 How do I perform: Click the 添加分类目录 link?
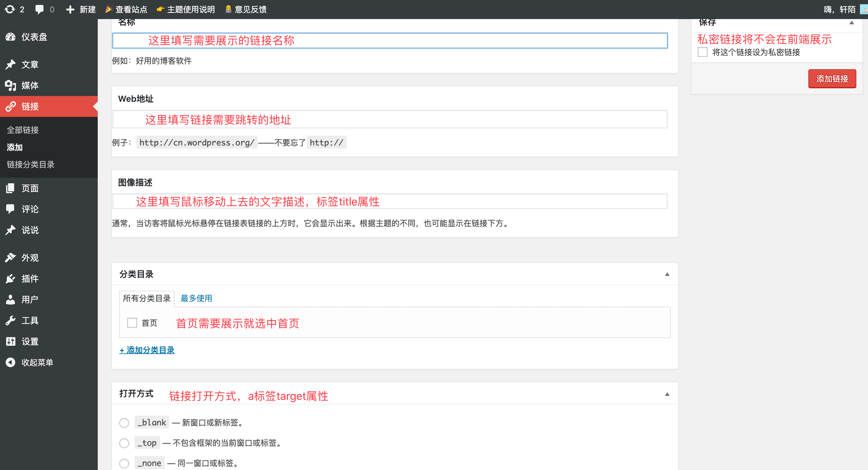[147, 350]
